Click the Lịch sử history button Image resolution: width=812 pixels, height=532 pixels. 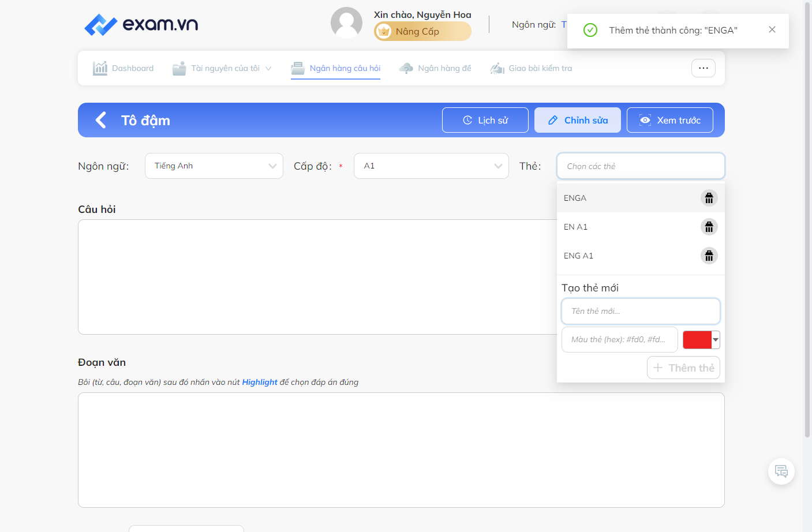coord(485,120)
